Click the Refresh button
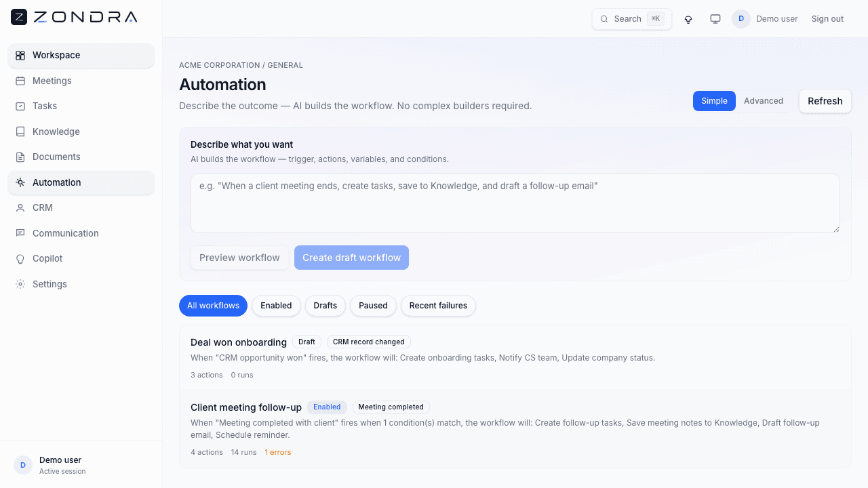The image size is (868, 488). pyautogui.click(x=825, y=101)
